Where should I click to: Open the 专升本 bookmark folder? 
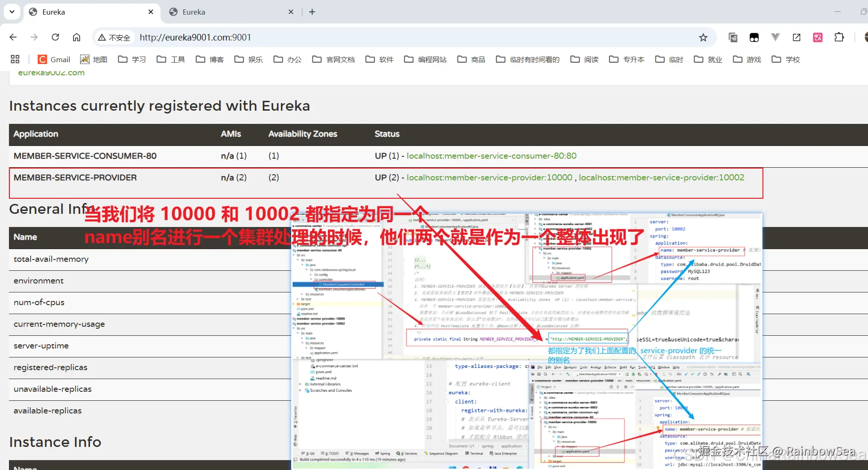point(627,59)
